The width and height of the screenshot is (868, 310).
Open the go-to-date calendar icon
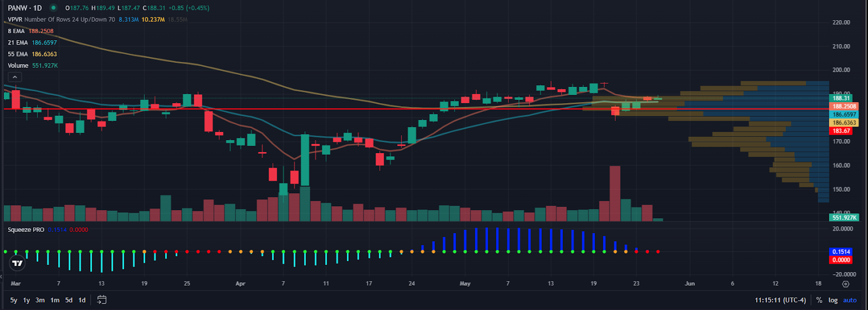click(x=101, y=300)
